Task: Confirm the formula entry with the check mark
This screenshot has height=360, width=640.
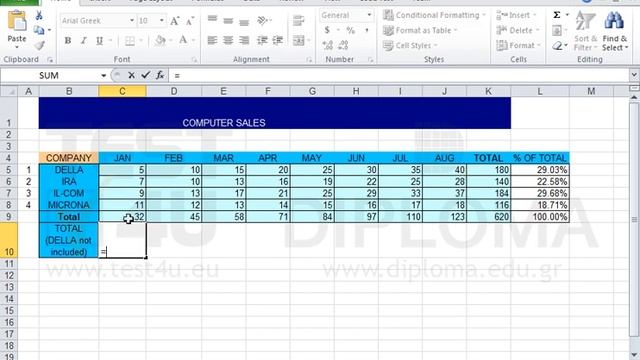Action: point(145,75)
